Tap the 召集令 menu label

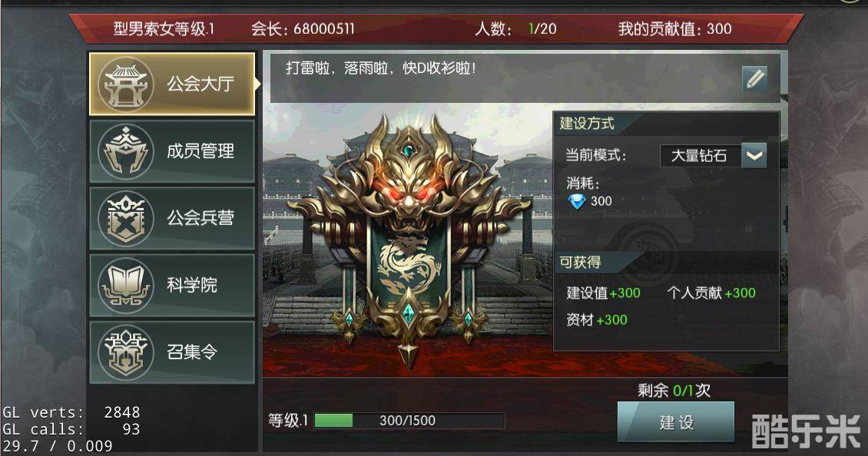click(x=192, y=352)
